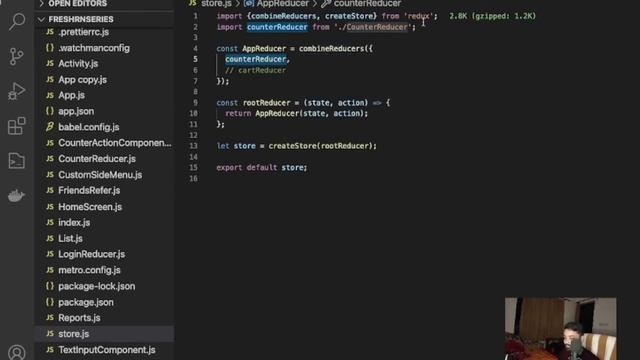Viewport: 640px width, 360px height.
Task: Click './CounterReducer' import path on line 2
Action: [x=372, y=27]
